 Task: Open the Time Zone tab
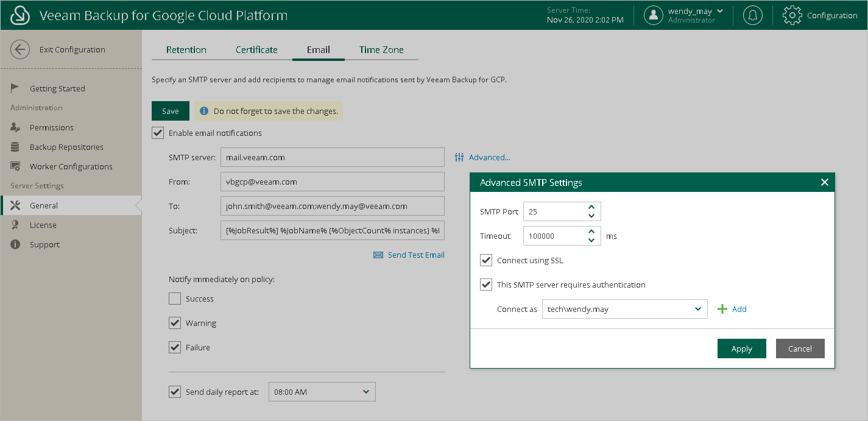pos(381,50)
